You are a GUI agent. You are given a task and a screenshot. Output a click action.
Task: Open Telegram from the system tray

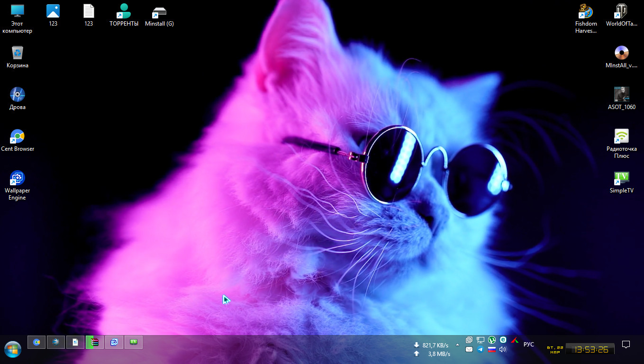coord(481,350)
